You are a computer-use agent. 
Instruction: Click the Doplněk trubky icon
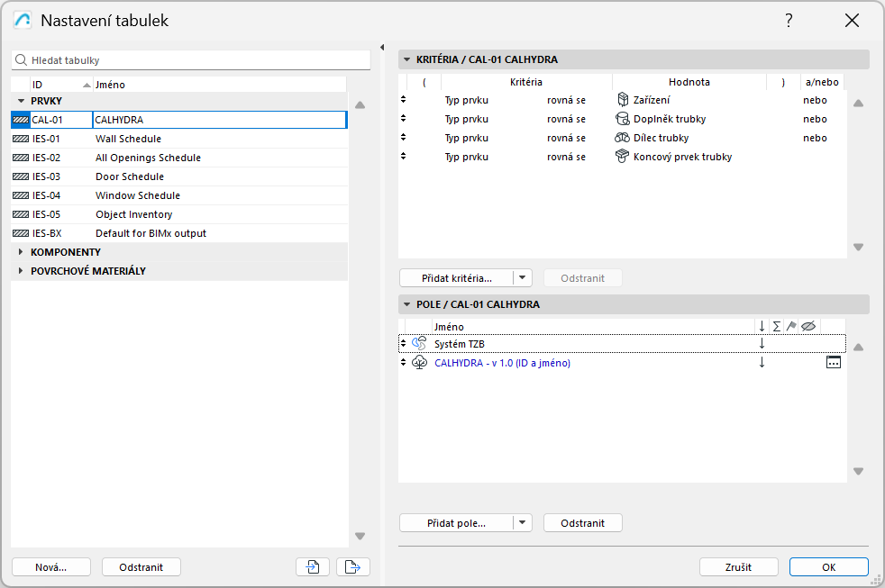tap(622, 119)
